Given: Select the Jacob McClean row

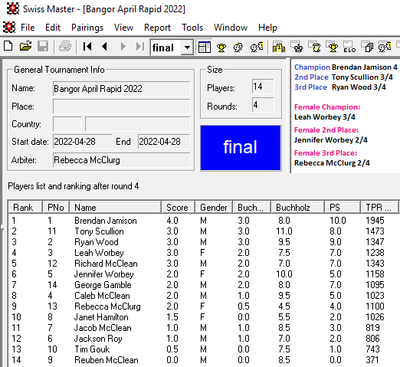Looking at the screenshot, I should pyautogui.click(x=203, y=328).
